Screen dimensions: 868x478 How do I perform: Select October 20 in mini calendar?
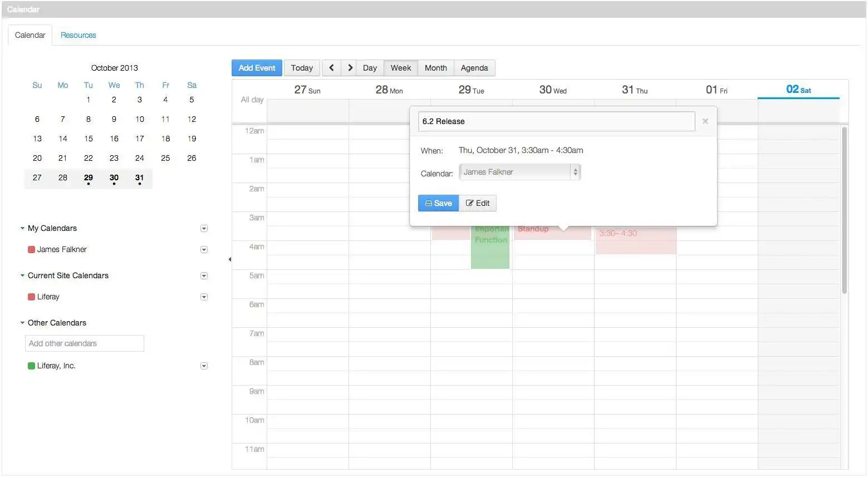(x=37, y=158)
